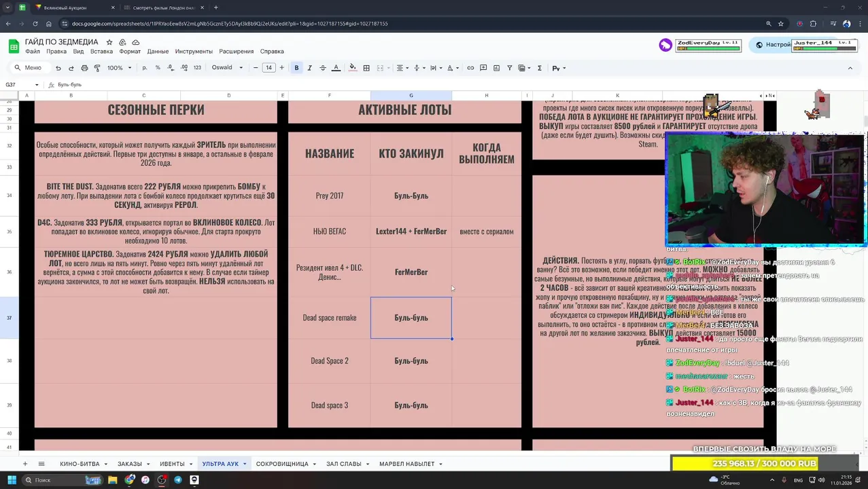Open filter views dropdown
This screenshot has height=489, width=868.
pos(524,68)
